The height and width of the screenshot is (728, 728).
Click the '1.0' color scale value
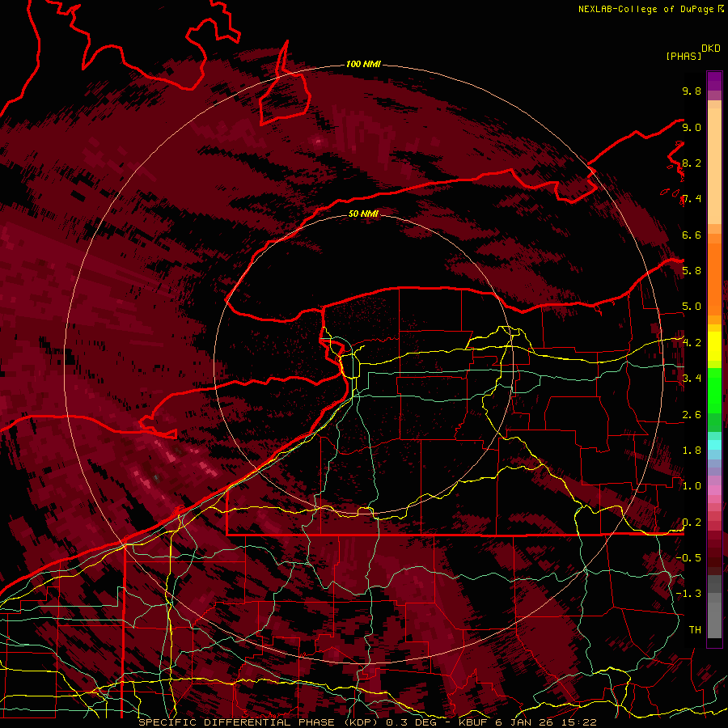692,486
